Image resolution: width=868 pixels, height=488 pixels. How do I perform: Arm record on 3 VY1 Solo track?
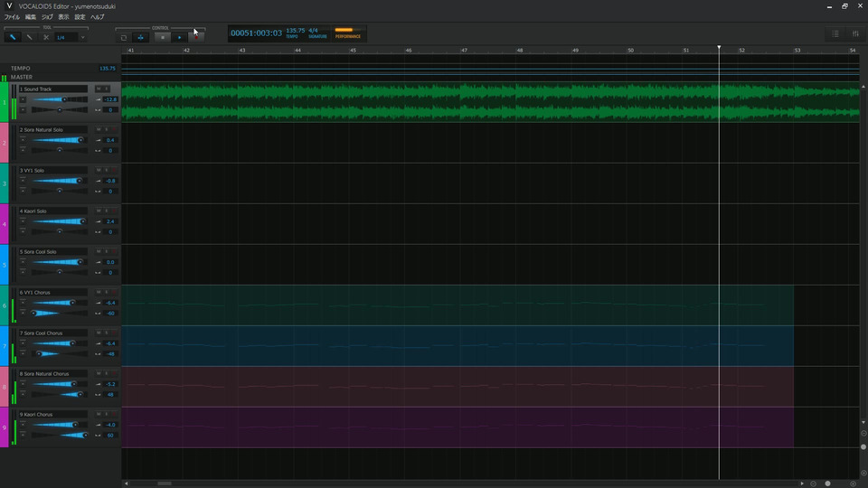tap(114, 171)
